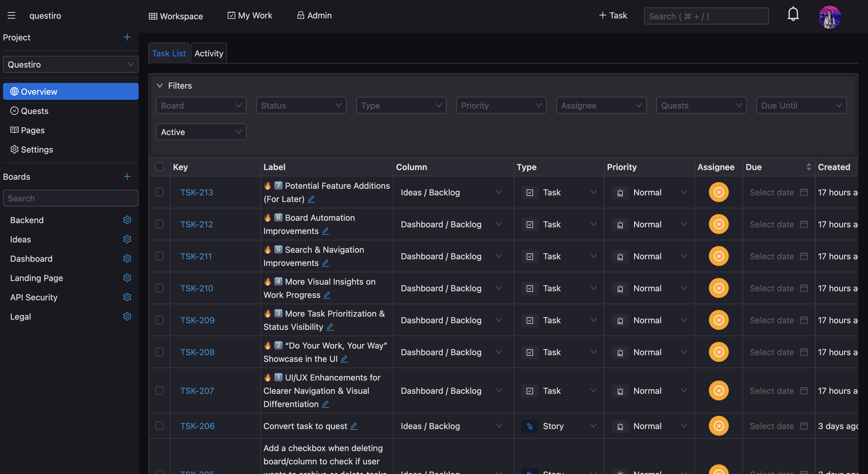Viewport: 868px width, 474px height.
Task: Open the Priority filter dropdown
Action: tap(502, 105)
